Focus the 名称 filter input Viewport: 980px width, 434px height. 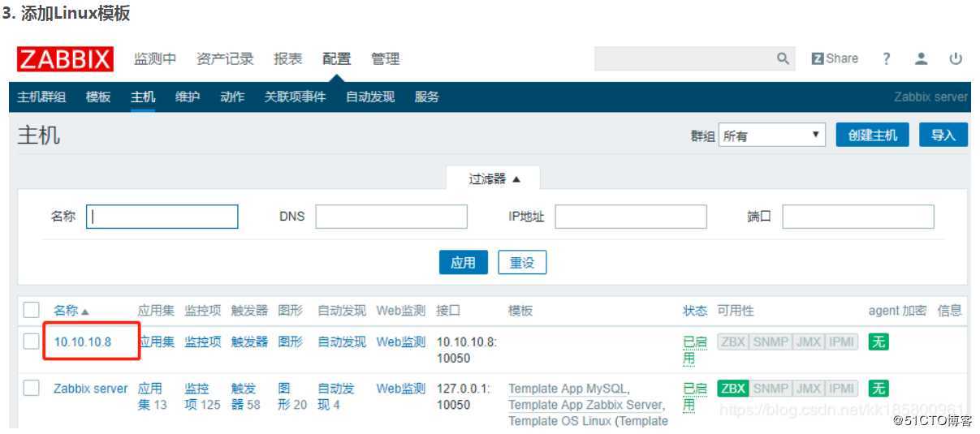click(x=162, y=217)
